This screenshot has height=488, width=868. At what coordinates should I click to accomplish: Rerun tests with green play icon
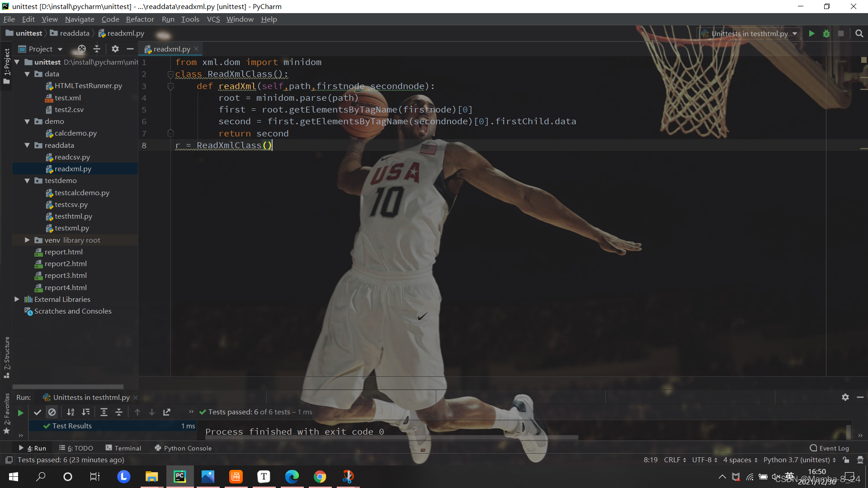tap(20, 413)
